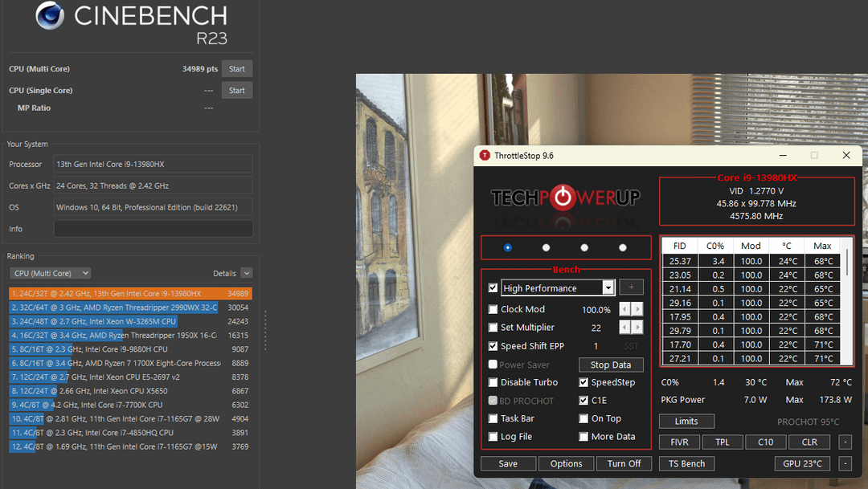Screen dimensions: 868x489
Task: Click the FID column header
Action: point(680,247)
